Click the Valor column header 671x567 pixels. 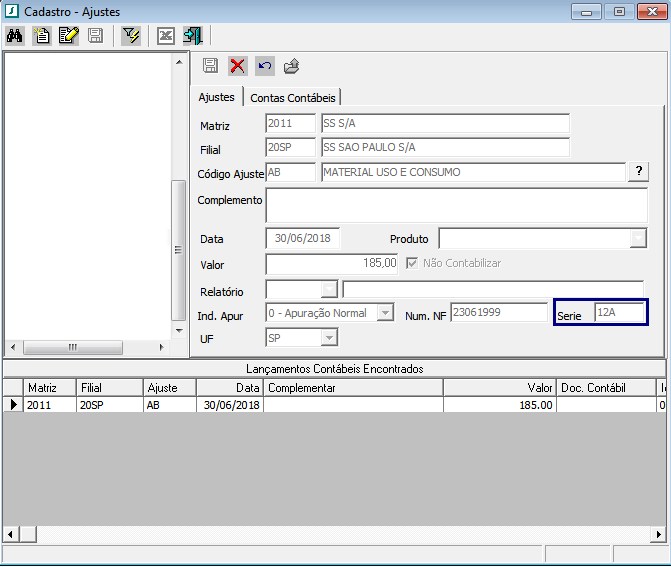[x=500, y=387]
